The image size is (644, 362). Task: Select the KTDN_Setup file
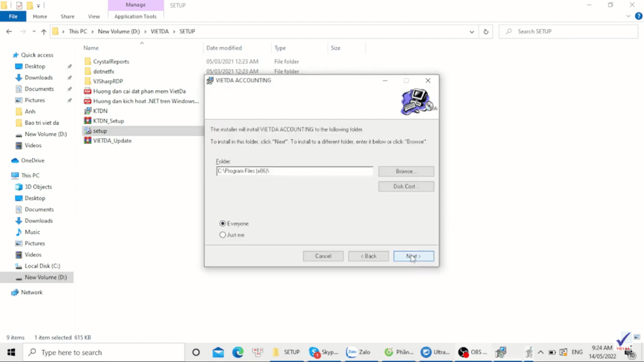coord(108,121)
